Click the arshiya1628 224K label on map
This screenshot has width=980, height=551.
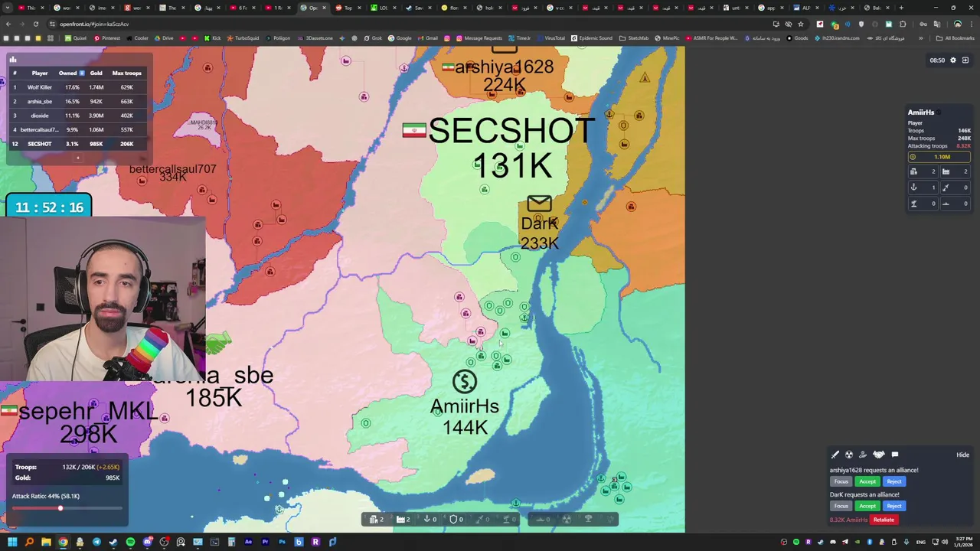(504, 76)
